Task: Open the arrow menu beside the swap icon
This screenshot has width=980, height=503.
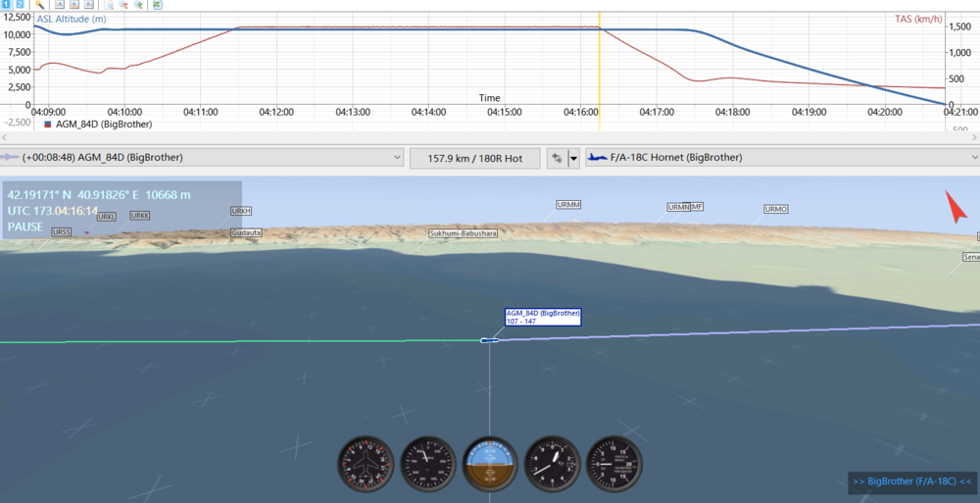Action: 573,158
